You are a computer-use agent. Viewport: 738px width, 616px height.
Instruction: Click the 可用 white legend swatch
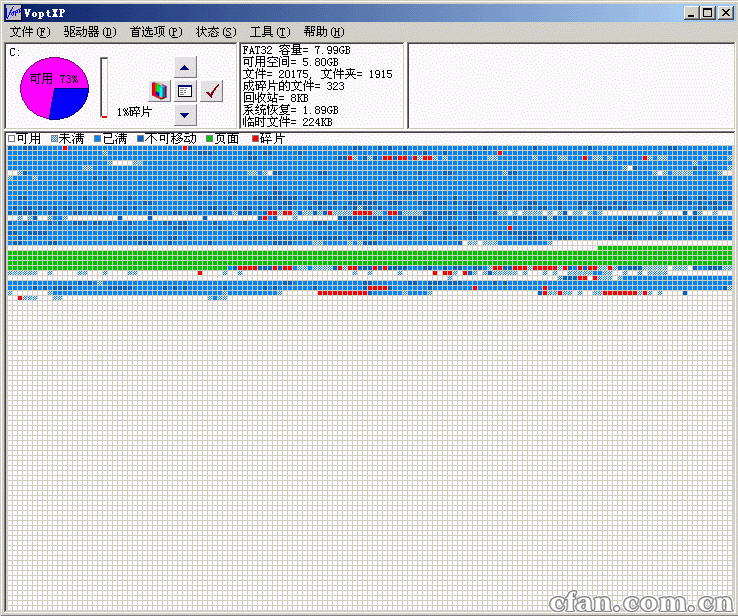12,138
